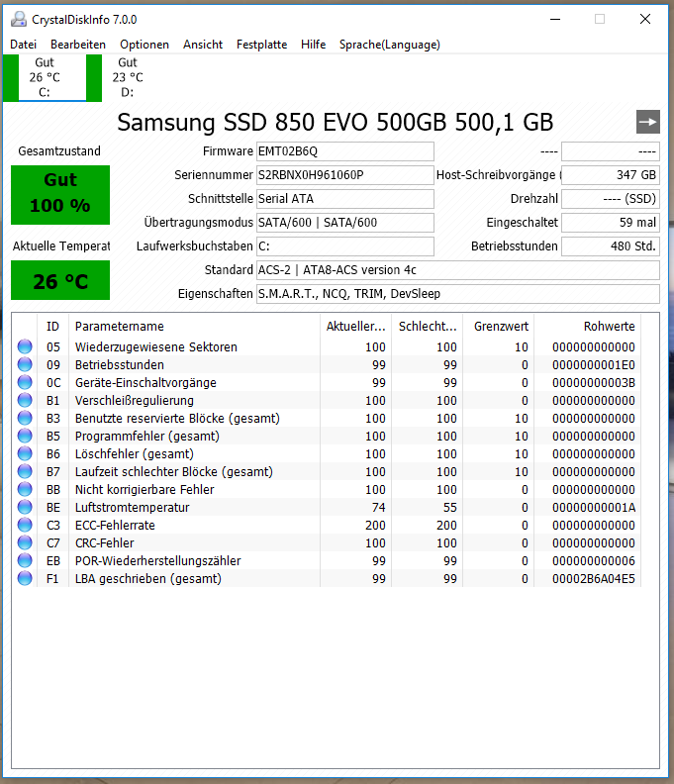Click the status circle for ECC-Fehlerrate

click(25, 525)
